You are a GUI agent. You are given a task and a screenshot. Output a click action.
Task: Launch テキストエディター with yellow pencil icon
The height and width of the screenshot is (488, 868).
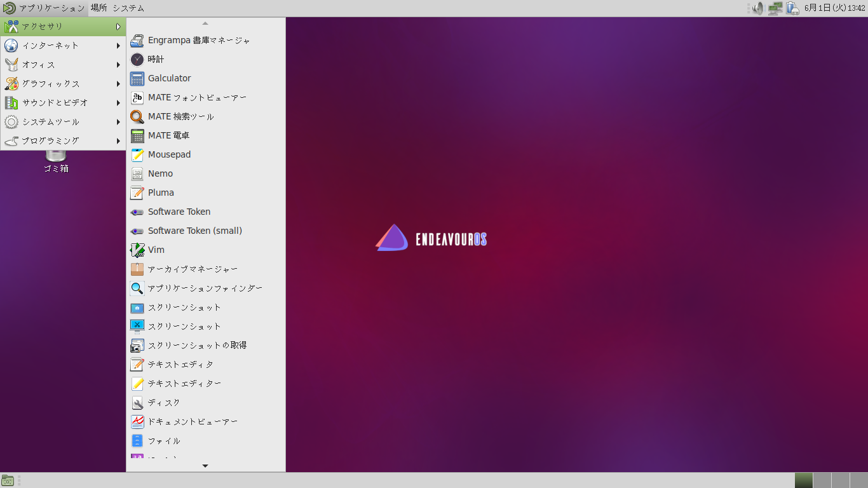click(x=206, y=383)
